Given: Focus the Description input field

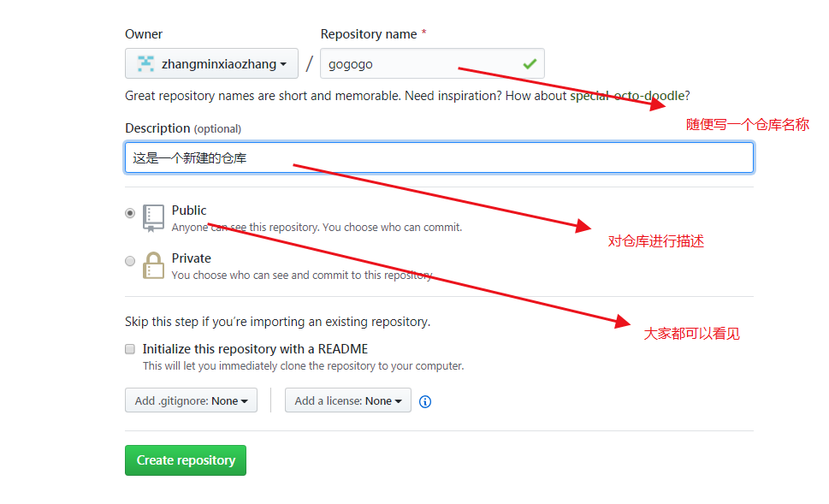Looking at the screenshot, I should coord(439,157).
